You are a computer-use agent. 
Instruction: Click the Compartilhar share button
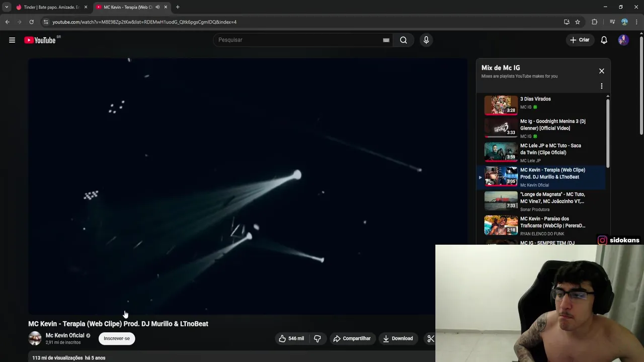pos(352,338)
